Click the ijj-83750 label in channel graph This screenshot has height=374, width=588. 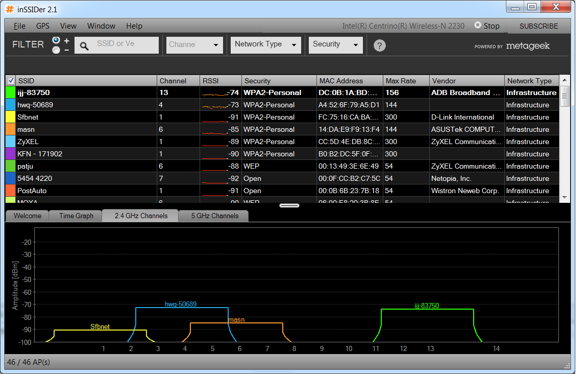tap(426, 306)
